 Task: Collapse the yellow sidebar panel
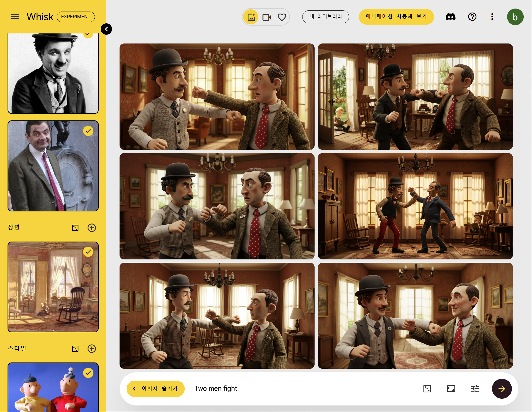click(106, 29)
